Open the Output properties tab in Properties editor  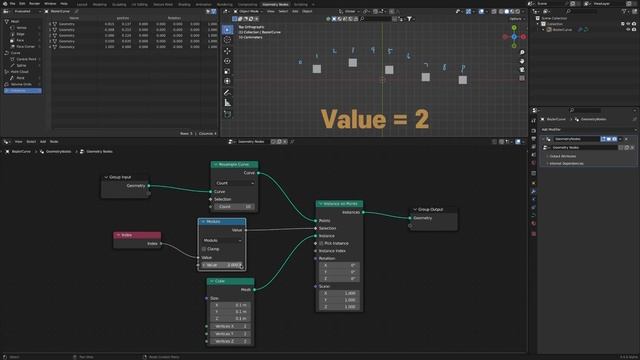(x=533, y=139)
